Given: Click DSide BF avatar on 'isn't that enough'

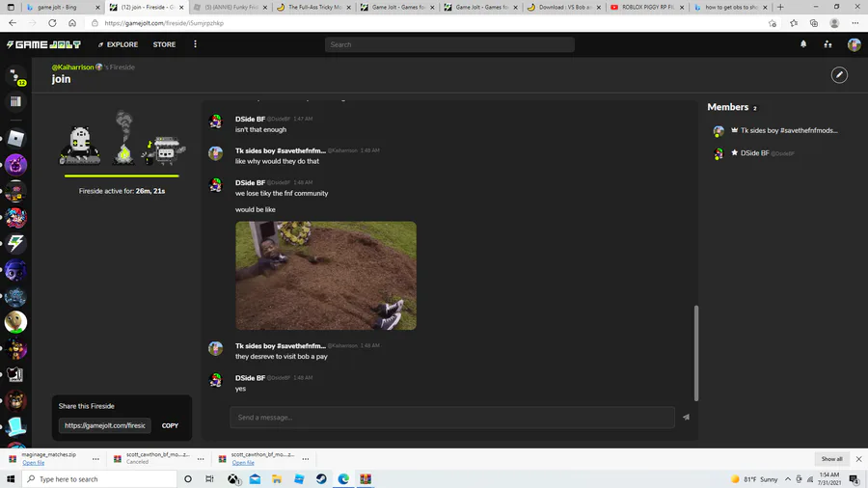Looking at the screenshot, I should point(215,122).
